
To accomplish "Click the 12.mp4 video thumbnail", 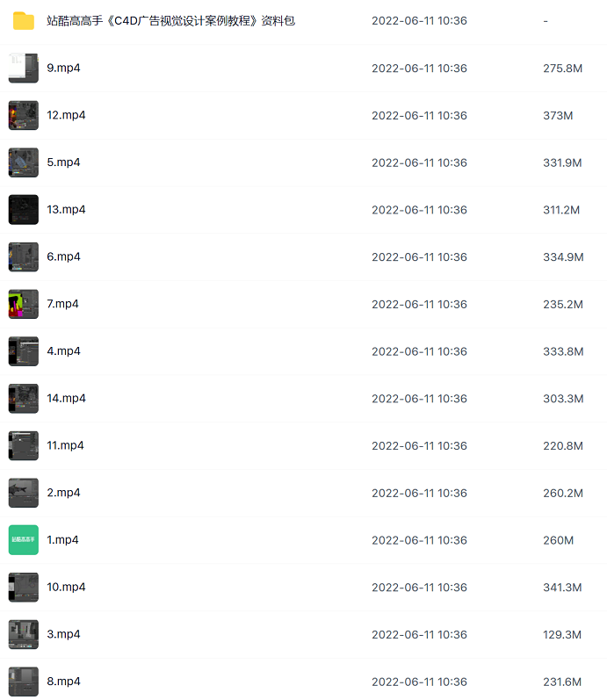I will (23, 115).
